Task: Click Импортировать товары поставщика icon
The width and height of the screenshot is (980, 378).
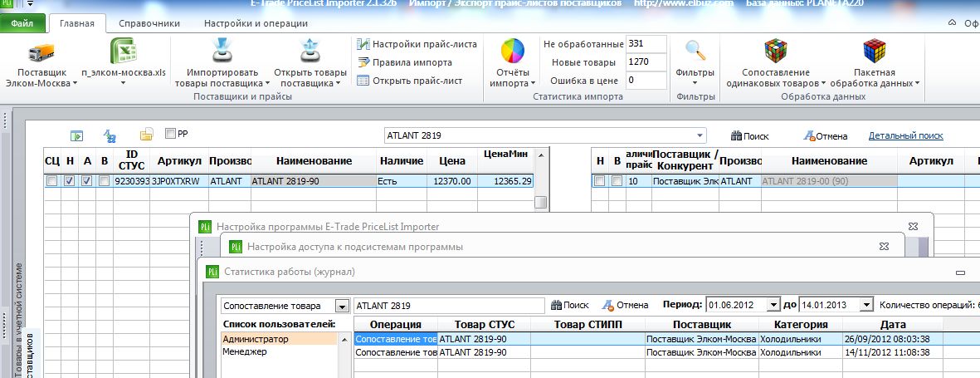Action: coord(223,51)
